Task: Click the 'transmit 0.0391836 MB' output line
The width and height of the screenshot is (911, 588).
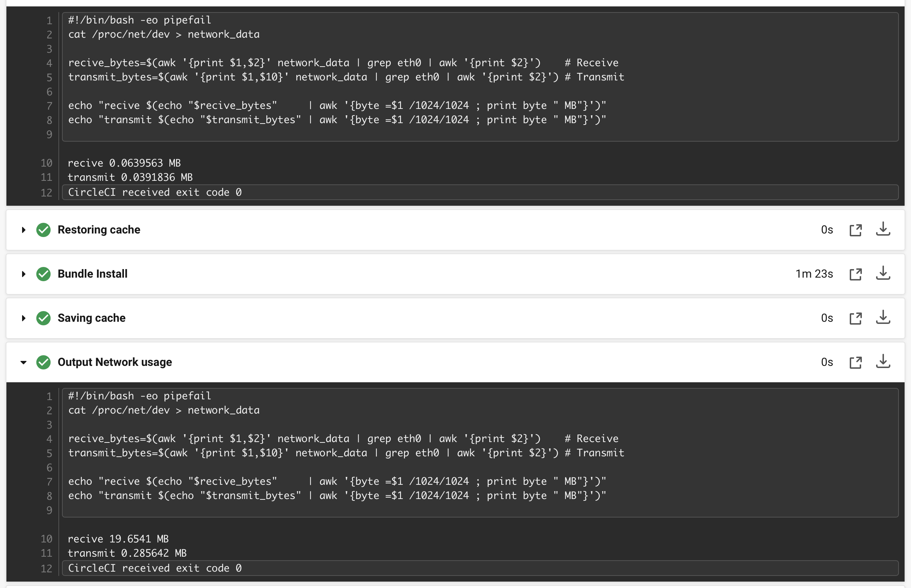Action: click(130, 177)
